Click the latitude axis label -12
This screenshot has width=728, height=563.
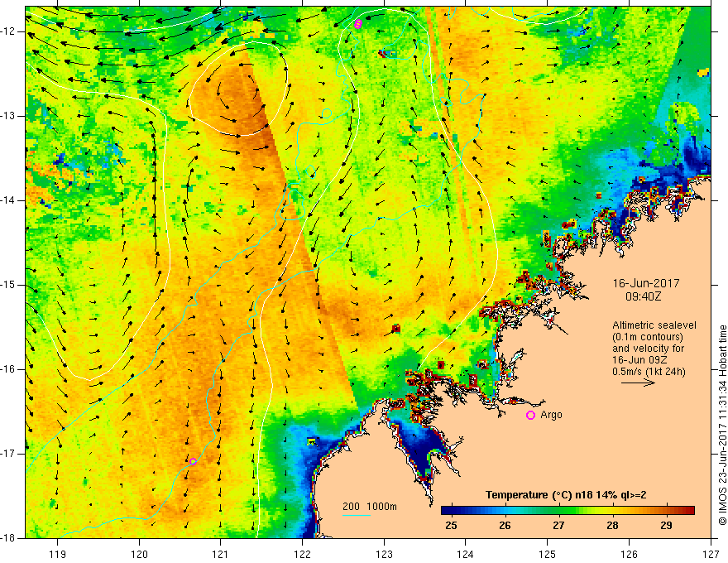9,31
